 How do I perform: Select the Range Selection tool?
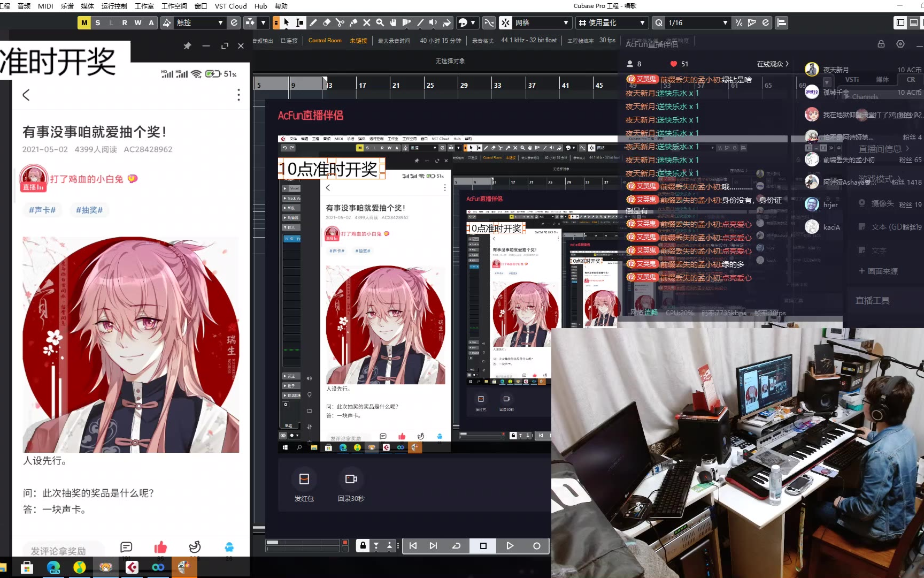(x=300, y=22)
